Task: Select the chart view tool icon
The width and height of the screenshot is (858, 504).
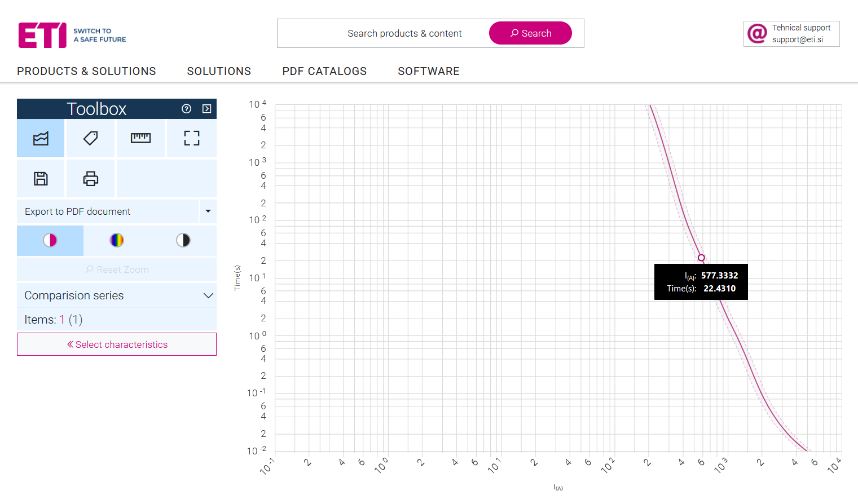Action: point(41,138)
